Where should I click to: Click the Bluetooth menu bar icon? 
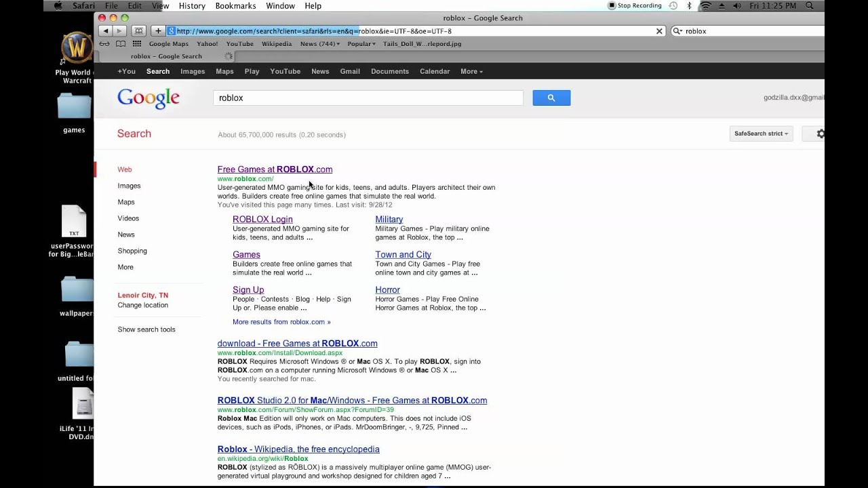[689, 5]
